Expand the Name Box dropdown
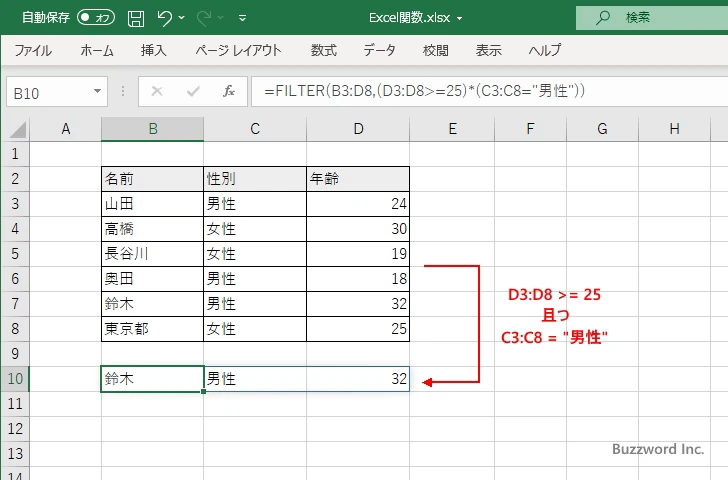Image resolution: width=728 pixels, height=480 pixels. (97, 91)
